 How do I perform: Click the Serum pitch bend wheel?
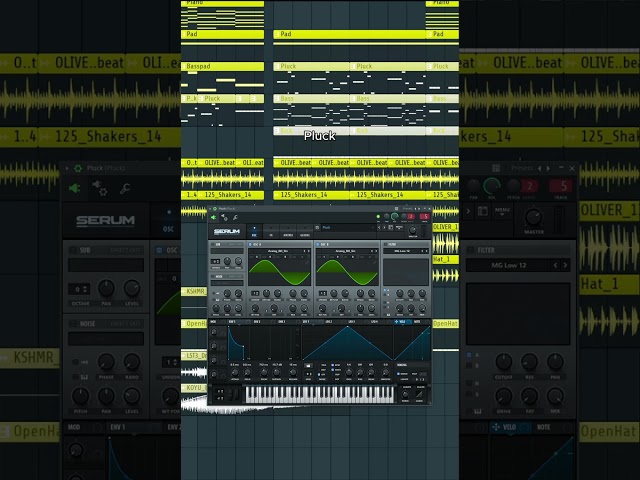pos(230,394)
